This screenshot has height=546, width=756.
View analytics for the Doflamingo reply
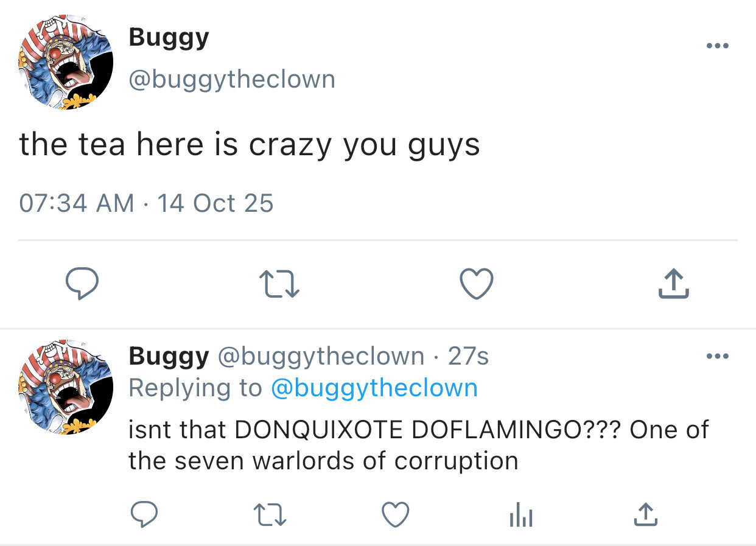tap(520, 516)
